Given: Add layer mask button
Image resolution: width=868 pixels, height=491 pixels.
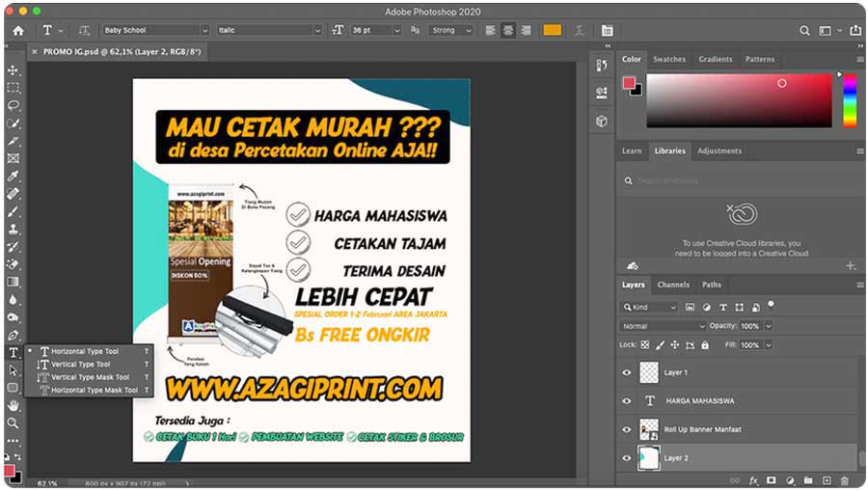Looking at the screenshot, I should [772, 480].
